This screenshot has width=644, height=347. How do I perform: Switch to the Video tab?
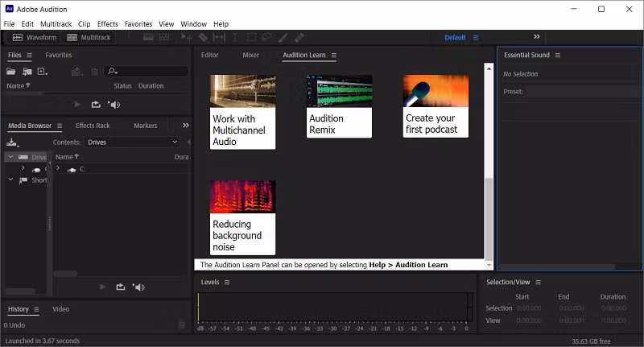point(61,309)
